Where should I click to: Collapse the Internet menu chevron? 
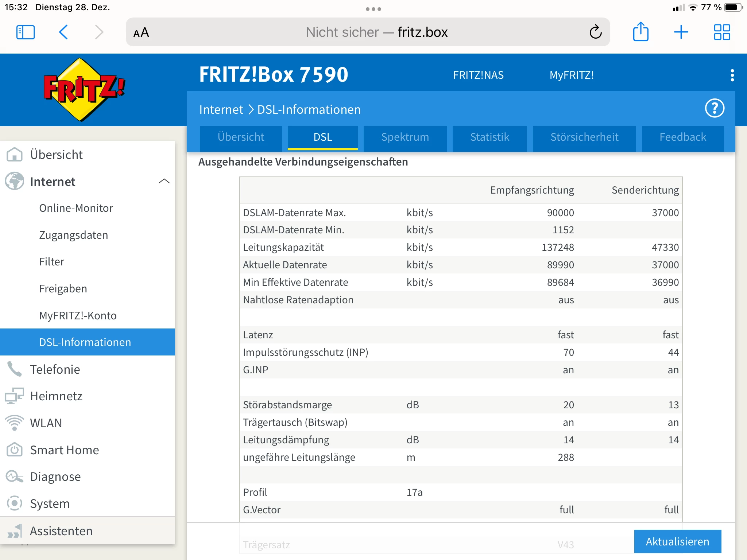(x=164, y=181)
